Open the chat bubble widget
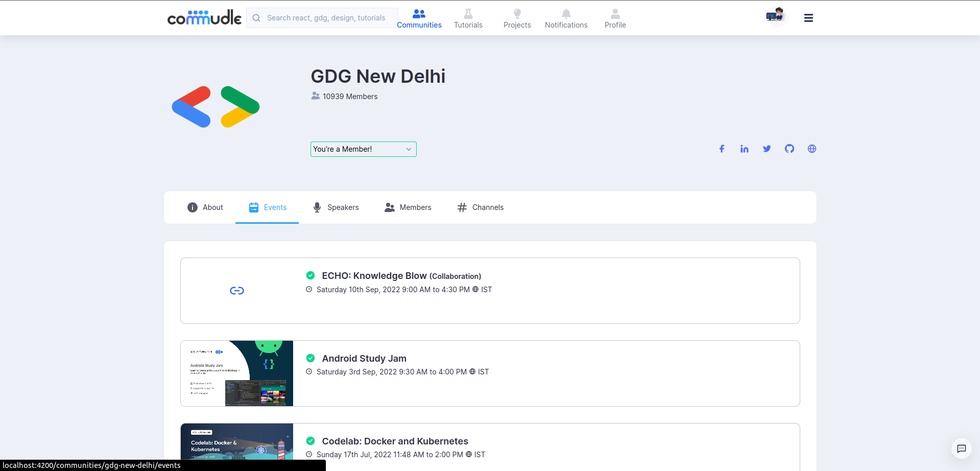The image size is (980, 471). (x=962, y=449)
